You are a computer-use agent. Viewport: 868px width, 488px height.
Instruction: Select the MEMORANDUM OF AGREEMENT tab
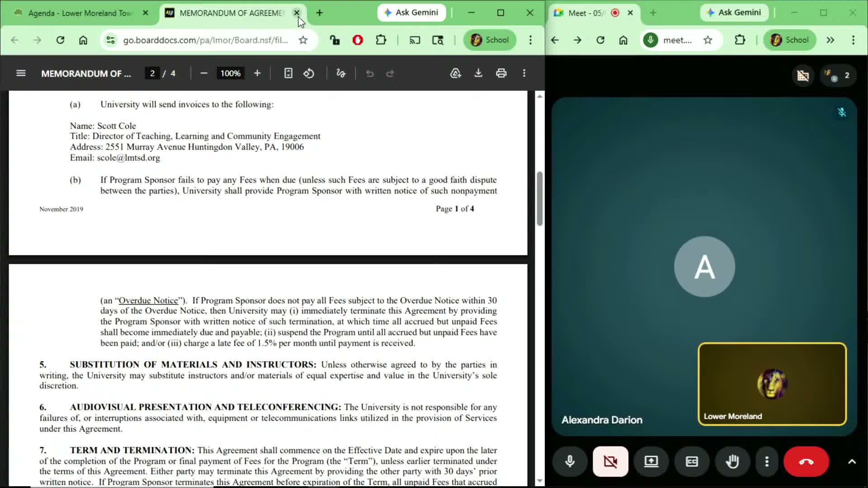pyautogui.click(x=231, y=13)
